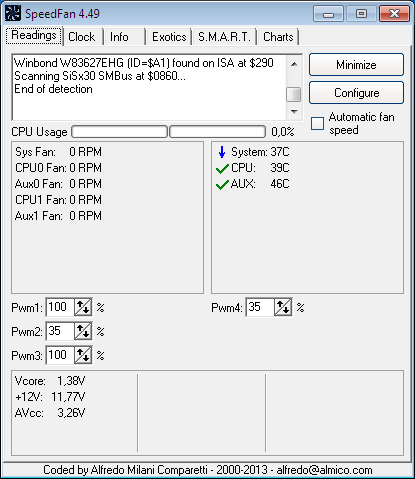Focus the Pwm2 value field
The width and height of the screenshot is (415, 479).
[60, 331]
